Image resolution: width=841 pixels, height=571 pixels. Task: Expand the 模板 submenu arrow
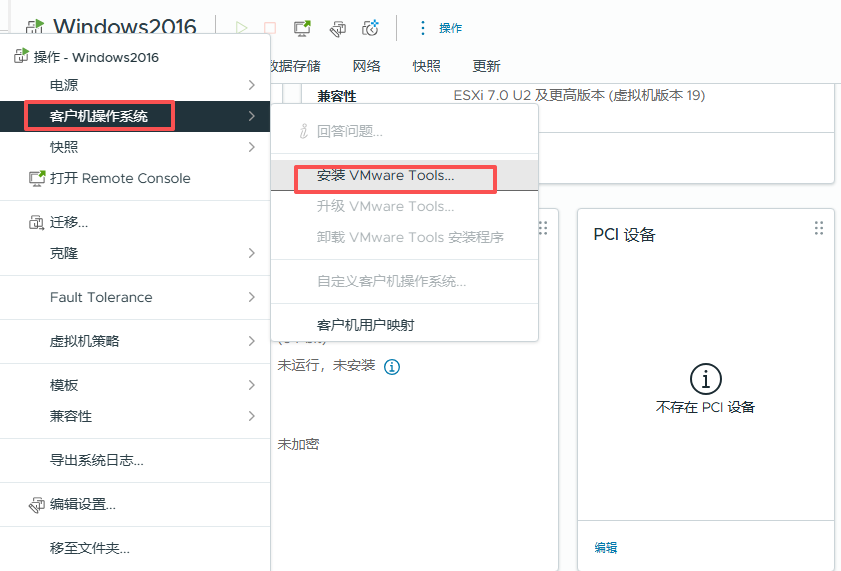pos(252,385)
